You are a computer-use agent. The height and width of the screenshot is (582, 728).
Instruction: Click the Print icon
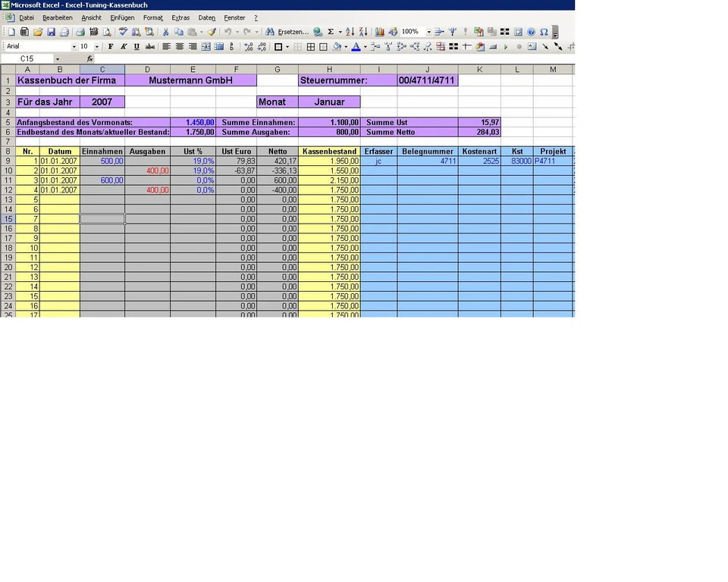pos(80,32)
